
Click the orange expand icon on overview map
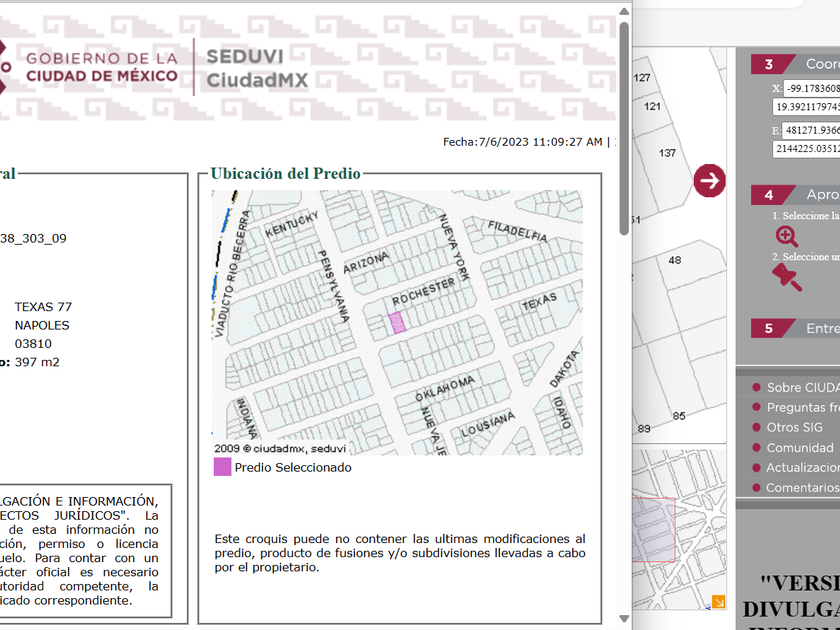tap(718, 602)
